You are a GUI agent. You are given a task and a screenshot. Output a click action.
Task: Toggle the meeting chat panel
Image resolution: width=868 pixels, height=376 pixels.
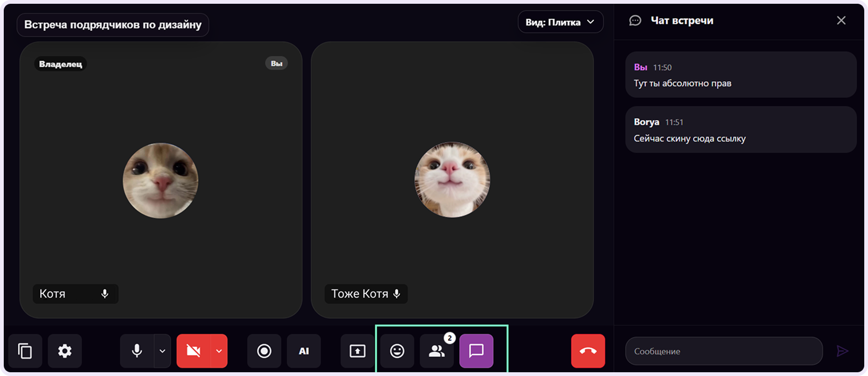pos(477,351)
